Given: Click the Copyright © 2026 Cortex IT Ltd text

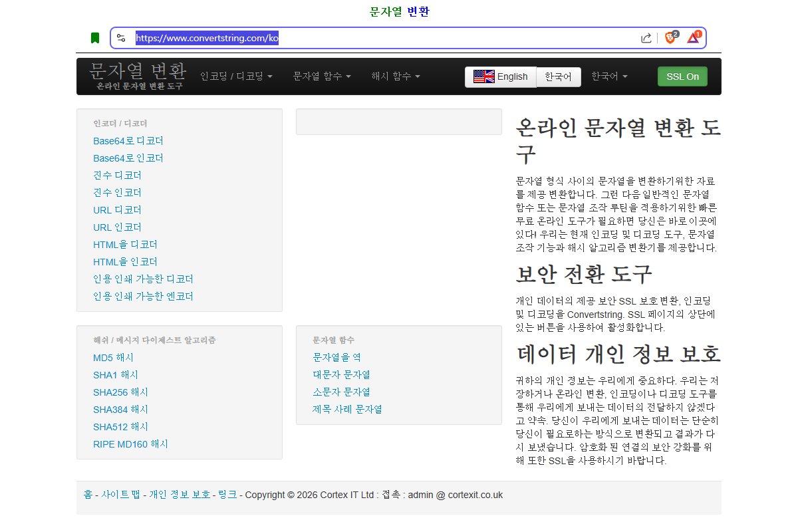Looking at the screenshot, I should (309, 495).
